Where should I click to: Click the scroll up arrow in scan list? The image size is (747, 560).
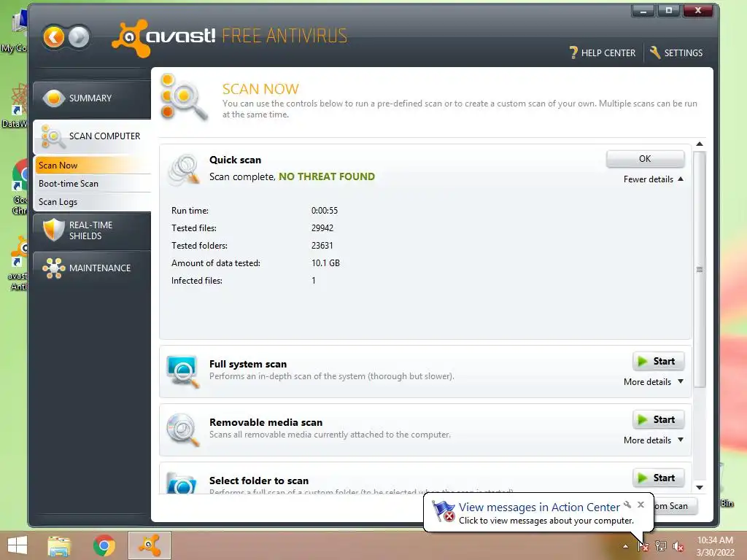700,144
